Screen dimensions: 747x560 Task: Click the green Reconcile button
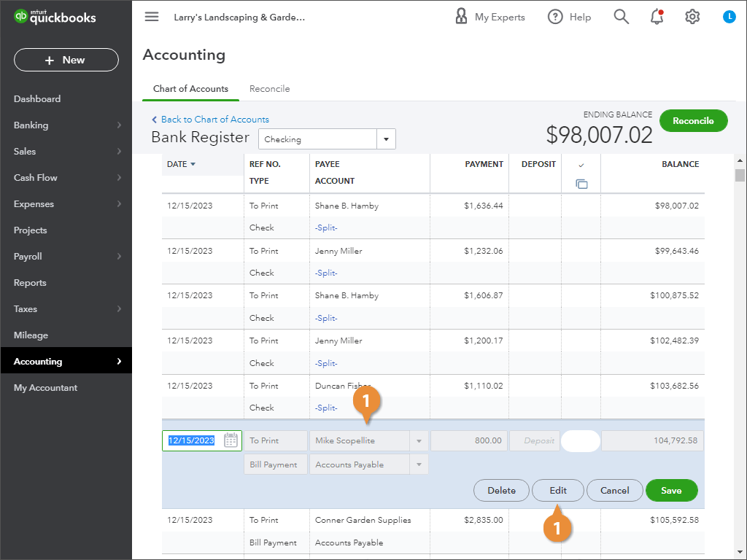(693, 121)
